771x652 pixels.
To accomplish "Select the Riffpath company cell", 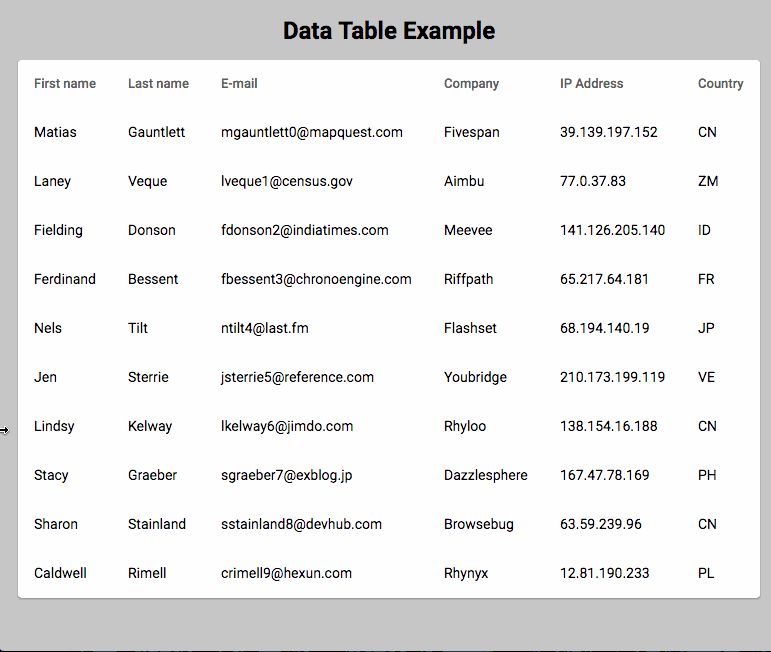I will (469, 279).
